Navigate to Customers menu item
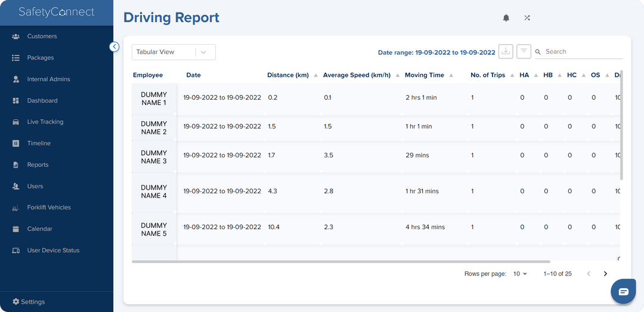 tap(42, 36)
